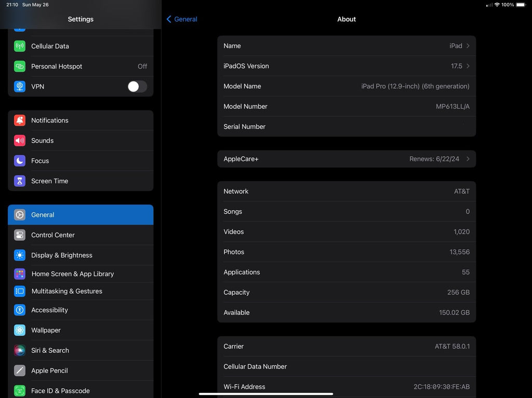Screen dimensions: 532x398
Task: Select Multitasking & Gestures in sidebar
Action: click(x=66, y=291)
